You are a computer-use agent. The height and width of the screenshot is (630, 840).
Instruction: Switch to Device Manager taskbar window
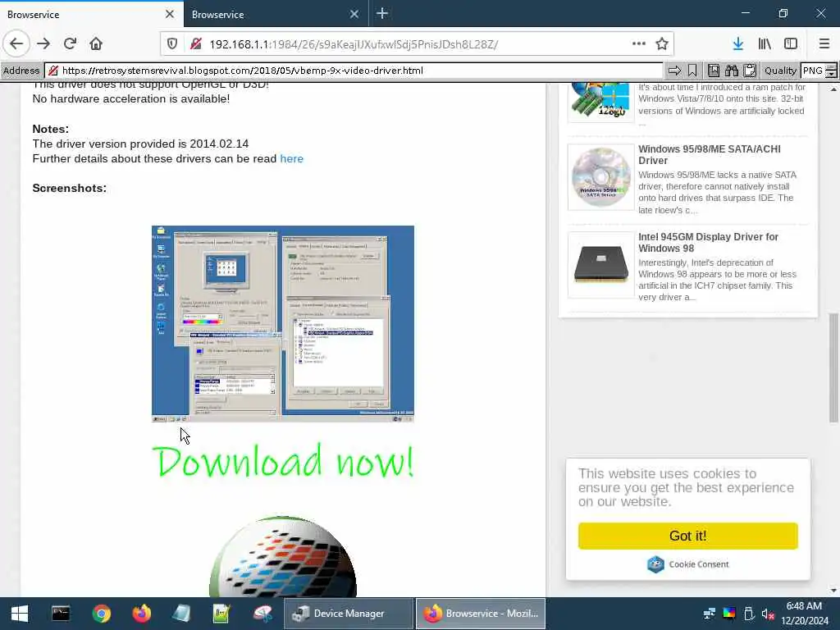pyautogui.click(x=348, y=614)
